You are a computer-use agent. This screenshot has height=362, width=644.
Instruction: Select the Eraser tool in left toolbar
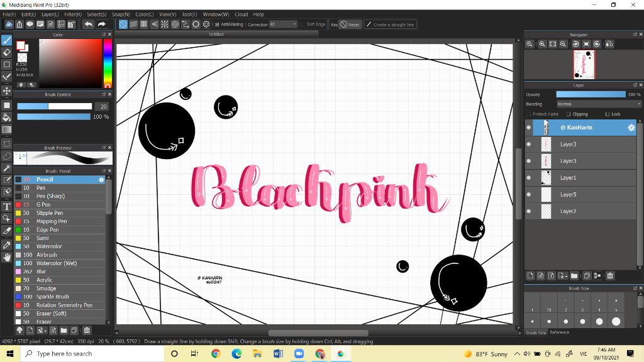(6, 52)
